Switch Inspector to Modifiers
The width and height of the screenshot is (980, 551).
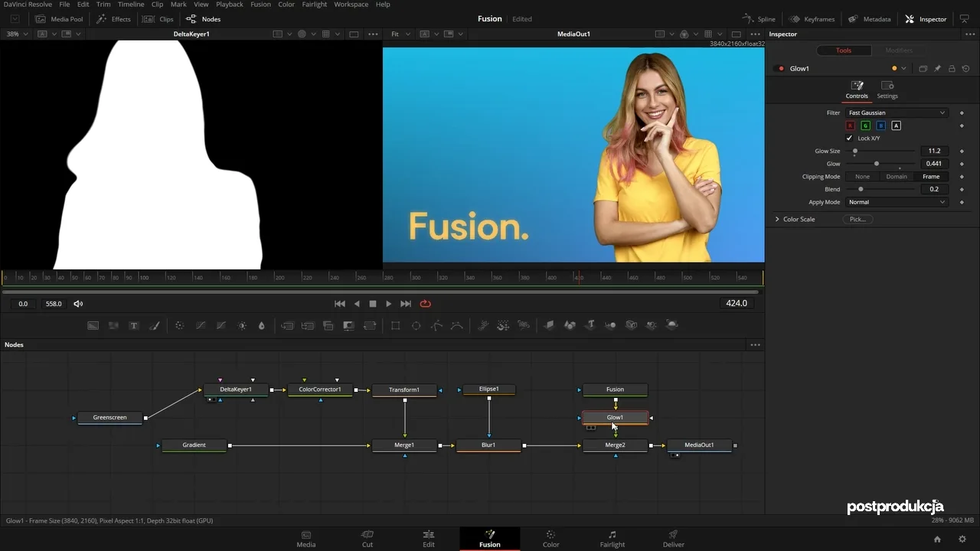click(899, 51)
